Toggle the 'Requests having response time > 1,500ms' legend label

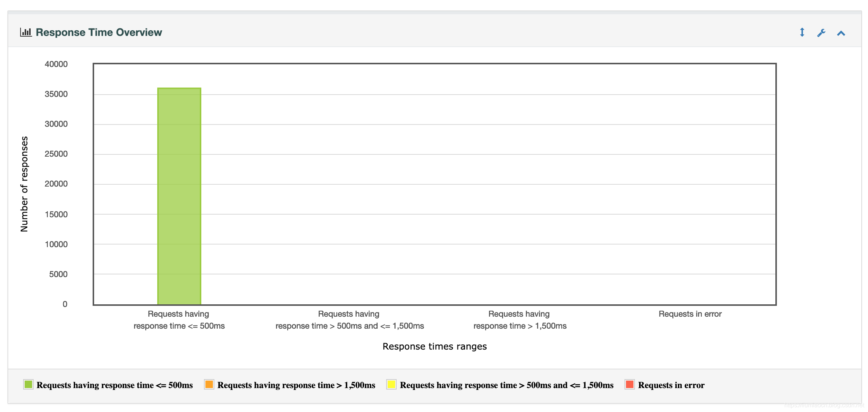[x=296, y=385]
